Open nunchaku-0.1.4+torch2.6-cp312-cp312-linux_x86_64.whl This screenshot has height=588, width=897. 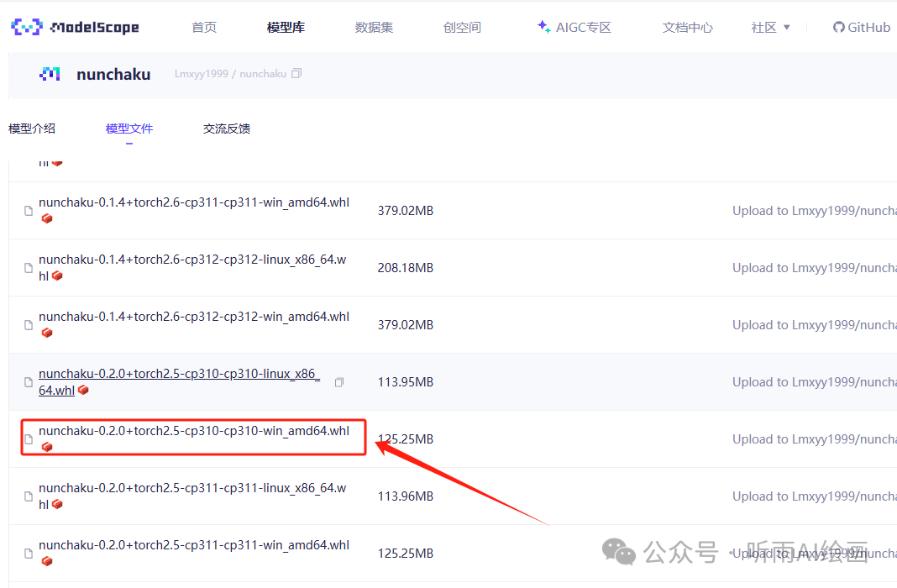click(x=193, y=267)
